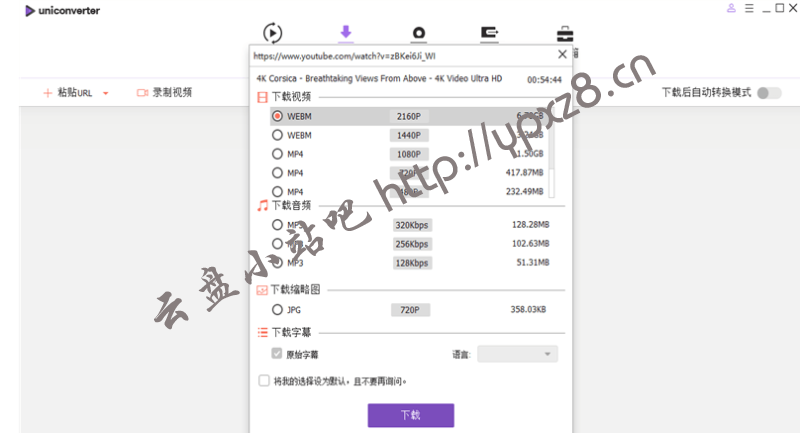Toggle 下载后自动转换模式 switch
This screenshot has width=800, height=433.
[x=769, y=93]
